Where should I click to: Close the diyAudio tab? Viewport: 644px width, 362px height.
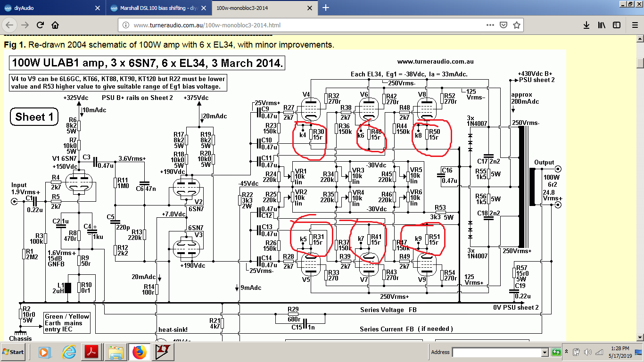[98, 8]
